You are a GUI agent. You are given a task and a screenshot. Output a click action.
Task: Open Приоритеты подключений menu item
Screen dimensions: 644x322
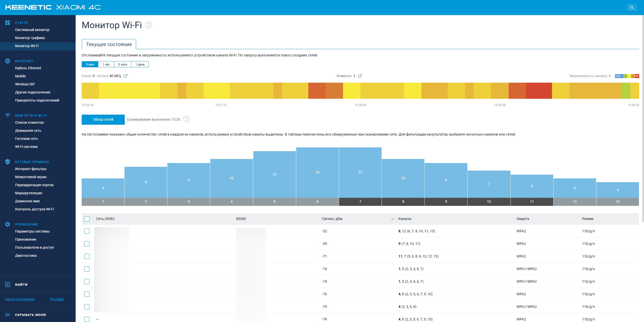coord(37,100)
